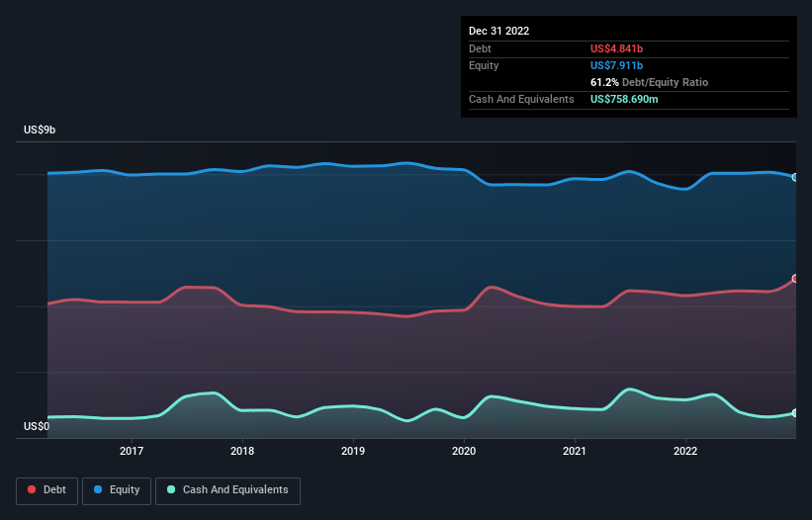Click the US$9b y-axis label

tap(40, 130)
